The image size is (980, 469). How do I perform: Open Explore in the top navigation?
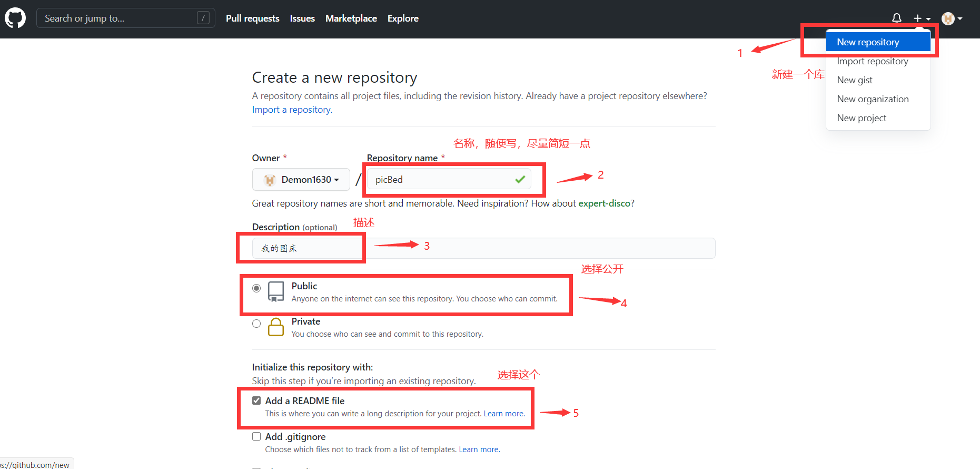[x=403, y=18]
